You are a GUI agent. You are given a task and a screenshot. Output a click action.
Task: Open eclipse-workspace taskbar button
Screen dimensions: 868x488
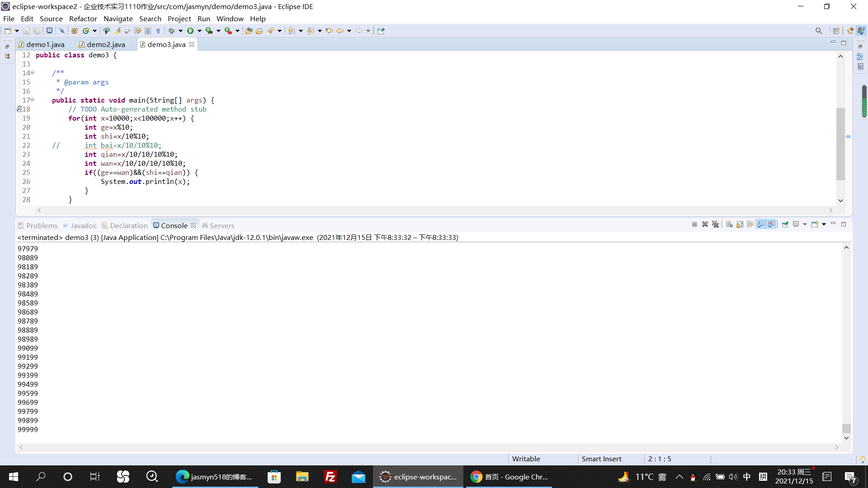(x=418, y=477)
